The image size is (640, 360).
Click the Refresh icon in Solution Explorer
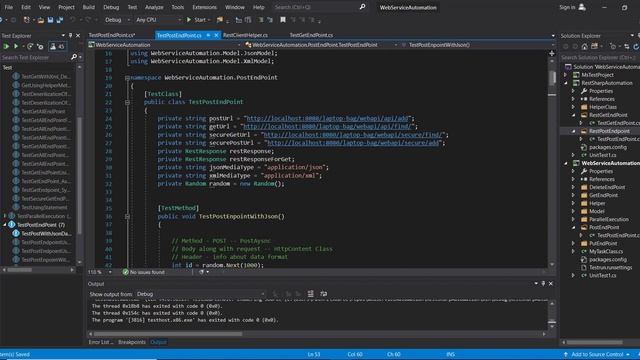tap(636, 47)
